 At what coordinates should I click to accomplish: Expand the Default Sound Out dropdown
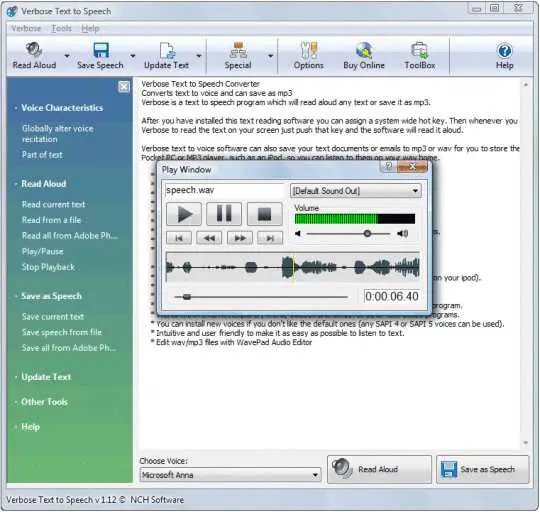356,191
